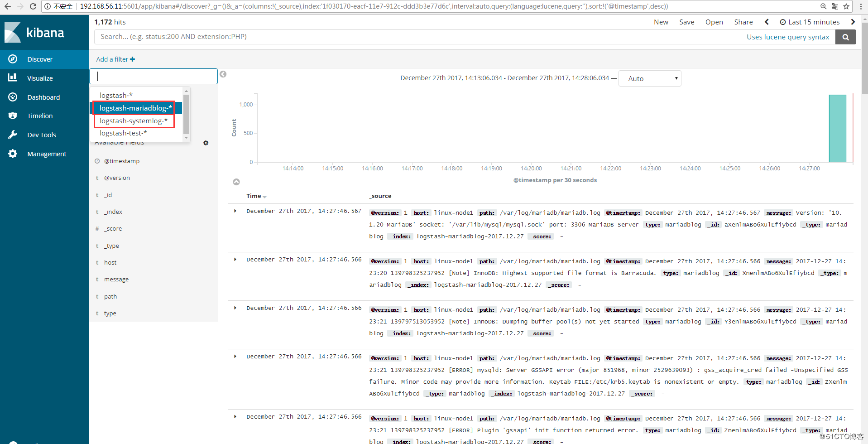Refresh the page with the browser reload icon

[33, 6]
